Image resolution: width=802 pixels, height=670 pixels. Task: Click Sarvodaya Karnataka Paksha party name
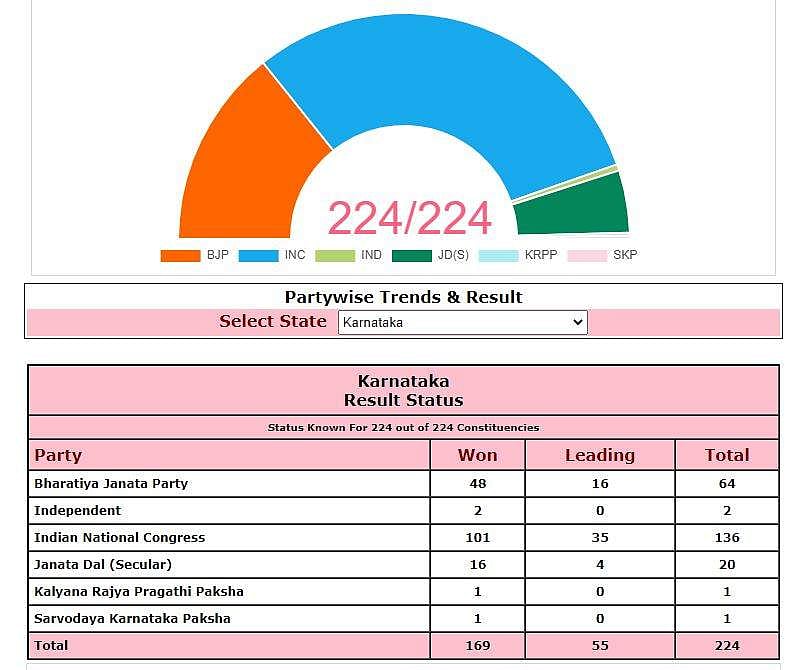[132, 618]
